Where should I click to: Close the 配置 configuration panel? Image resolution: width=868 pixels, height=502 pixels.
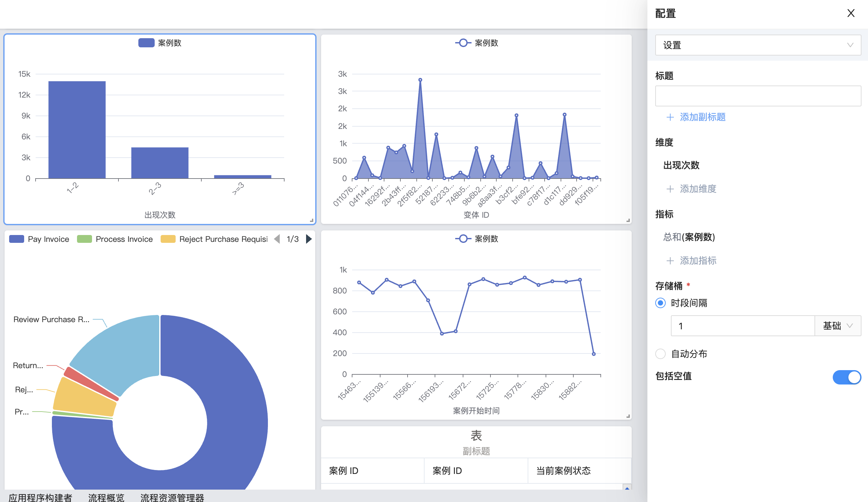[850, 13]
